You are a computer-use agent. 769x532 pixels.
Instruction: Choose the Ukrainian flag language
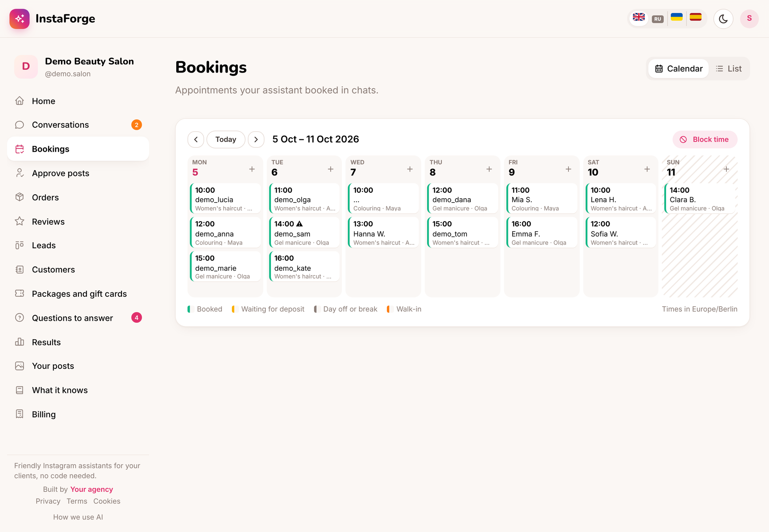click(677, 17)
